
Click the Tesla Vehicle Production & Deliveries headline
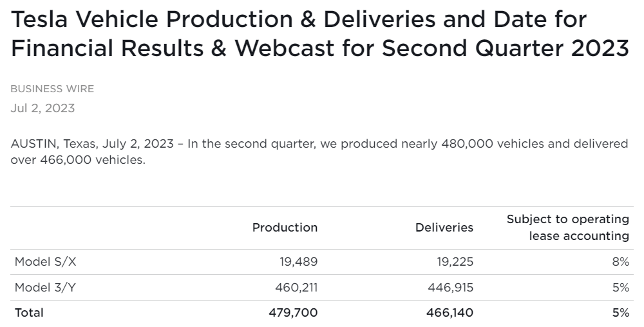pos(299,20)
